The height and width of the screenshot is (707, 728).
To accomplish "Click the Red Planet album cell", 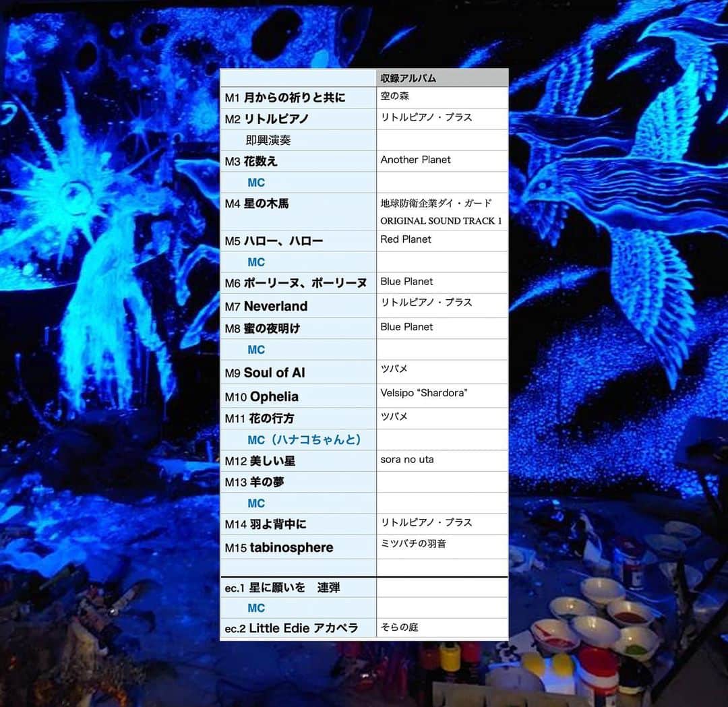I will click(442, 241).
